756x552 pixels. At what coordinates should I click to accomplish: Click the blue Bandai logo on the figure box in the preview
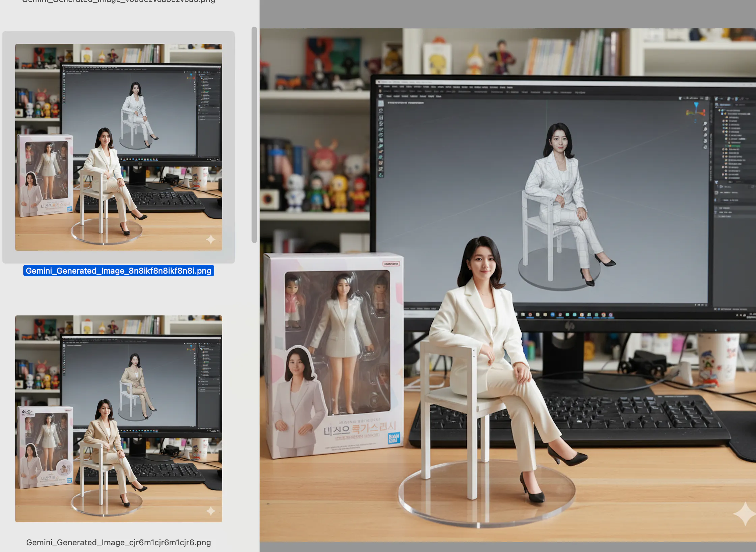click(x=394, y=438)
